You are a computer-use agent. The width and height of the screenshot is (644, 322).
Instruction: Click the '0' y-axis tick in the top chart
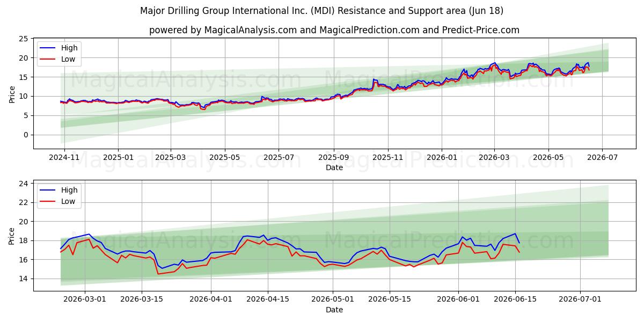click(26, 135)
